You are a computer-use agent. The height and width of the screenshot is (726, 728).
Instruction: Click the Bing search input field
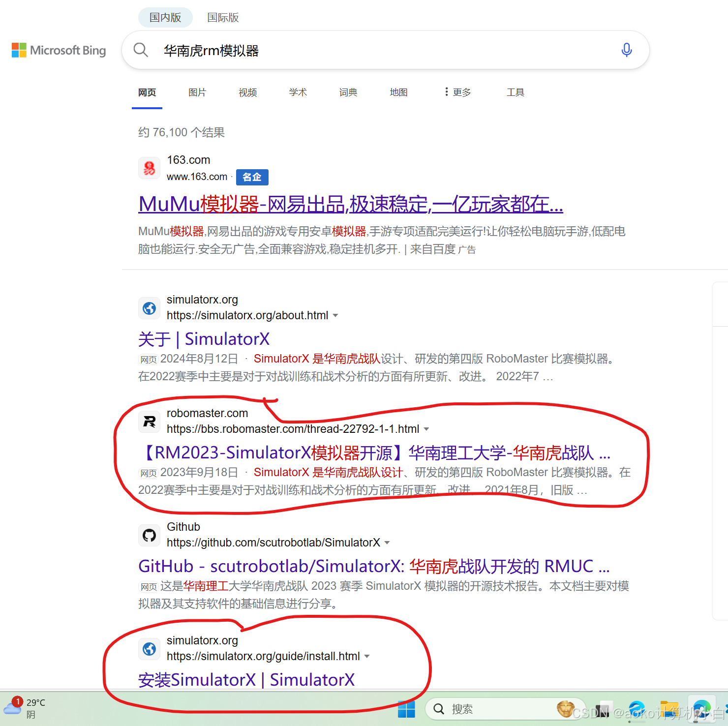coord(386,50)
